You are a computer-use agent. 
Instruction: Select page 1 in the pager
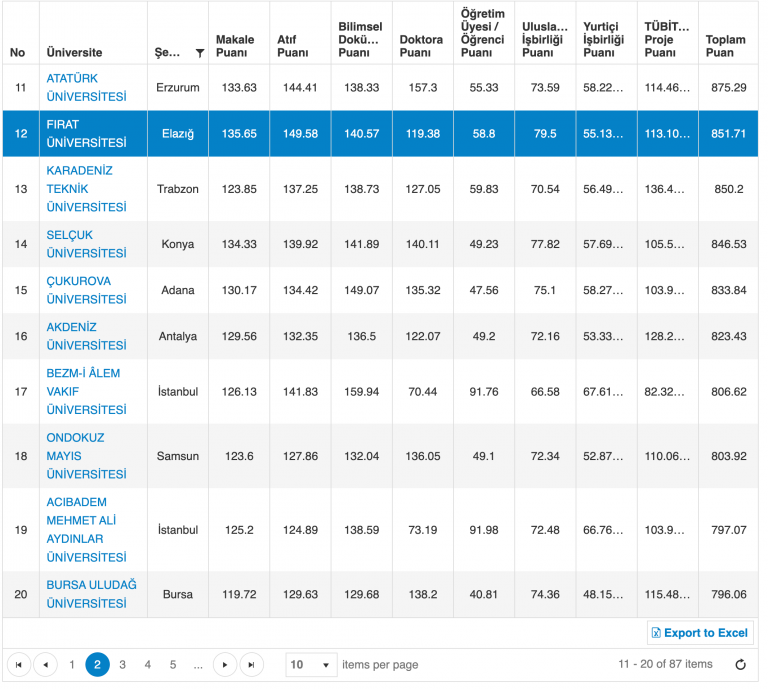[72, 665]
